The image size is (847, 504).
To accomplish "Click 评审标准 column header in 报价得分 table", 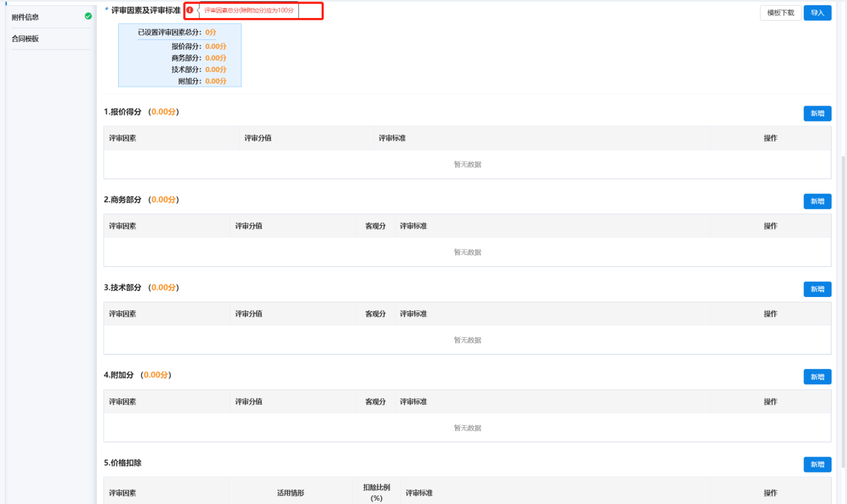I will (392, 138).
